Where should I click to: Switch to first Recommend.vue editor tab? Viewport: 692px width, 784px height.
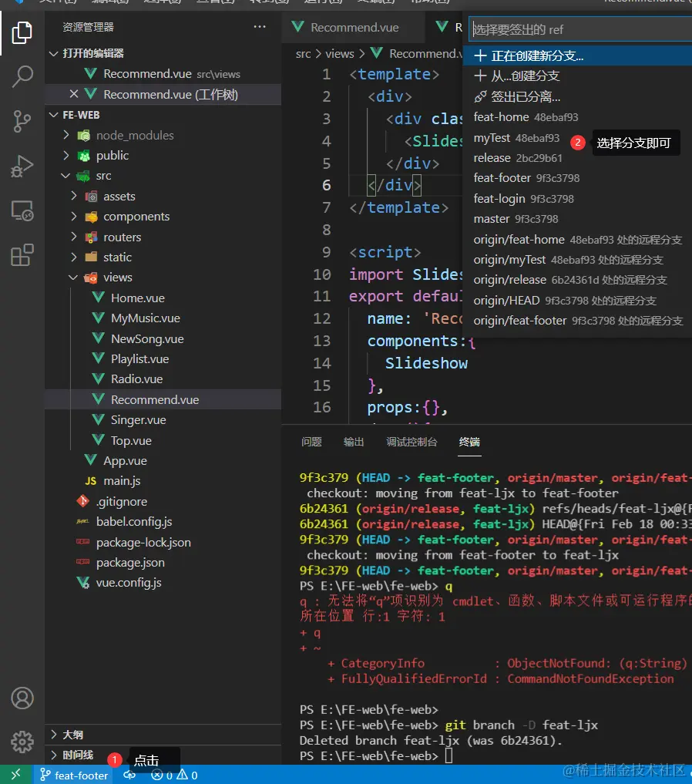click(x=353, y=28)
